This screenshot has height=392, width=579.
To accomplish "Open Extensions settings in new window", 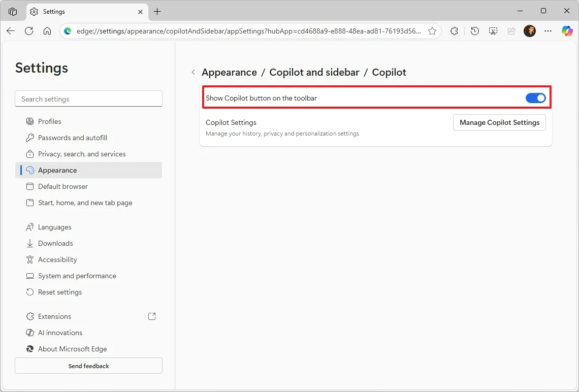I will point(151,316).
